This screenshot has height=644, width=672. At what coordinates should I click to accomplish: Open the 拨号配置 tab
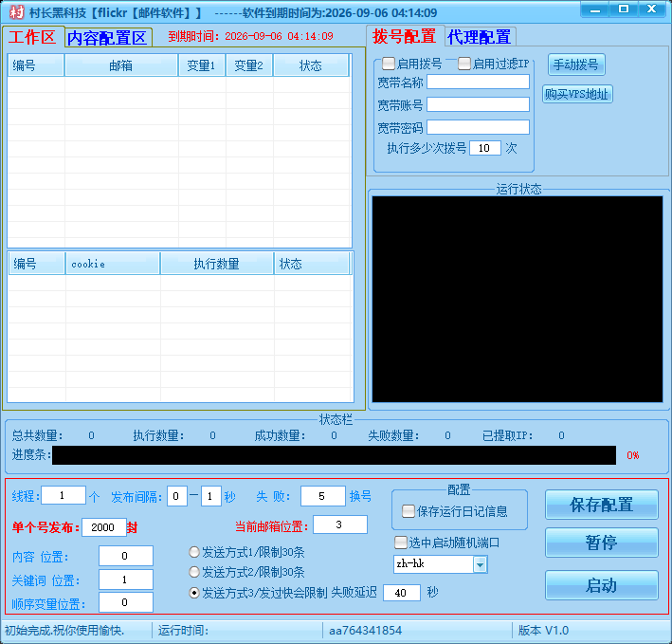tap(405, 36)
